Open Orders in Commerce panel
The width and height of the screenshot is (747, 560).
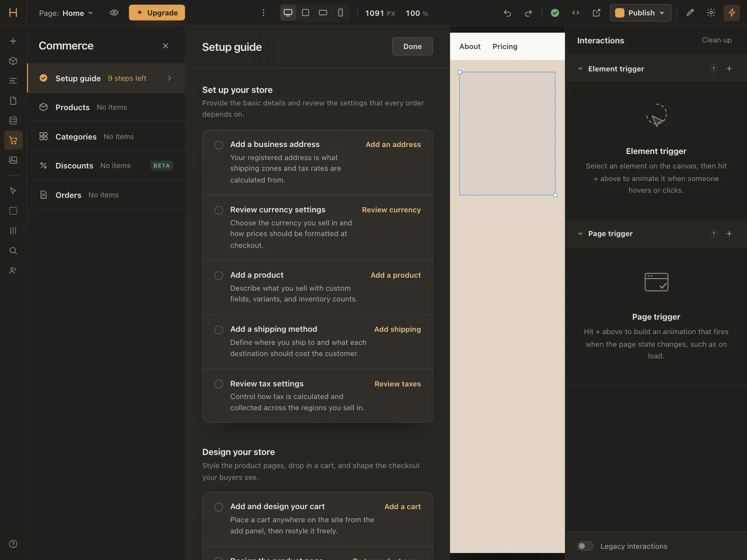coord(106,195)
